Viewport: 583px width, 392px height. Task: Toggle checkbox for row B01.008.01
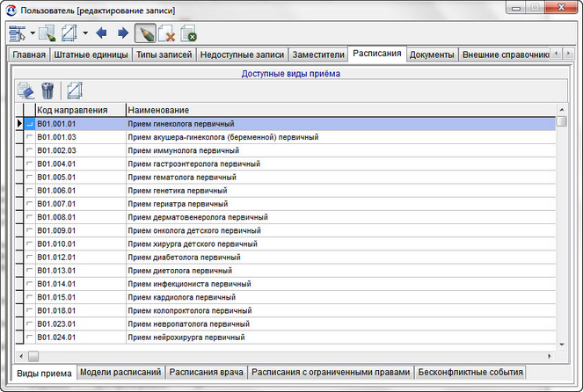point(29,217)
